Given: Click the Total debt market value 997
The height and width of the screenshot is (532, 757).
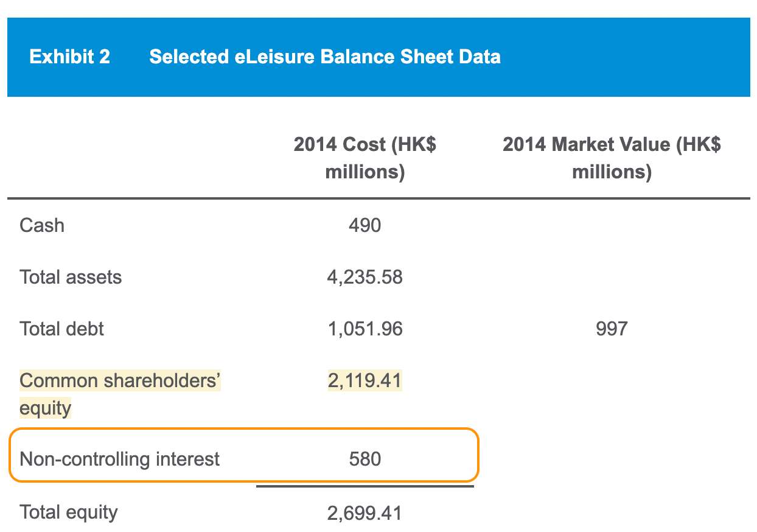Looking at the screenshot, I should click(612, 329).
